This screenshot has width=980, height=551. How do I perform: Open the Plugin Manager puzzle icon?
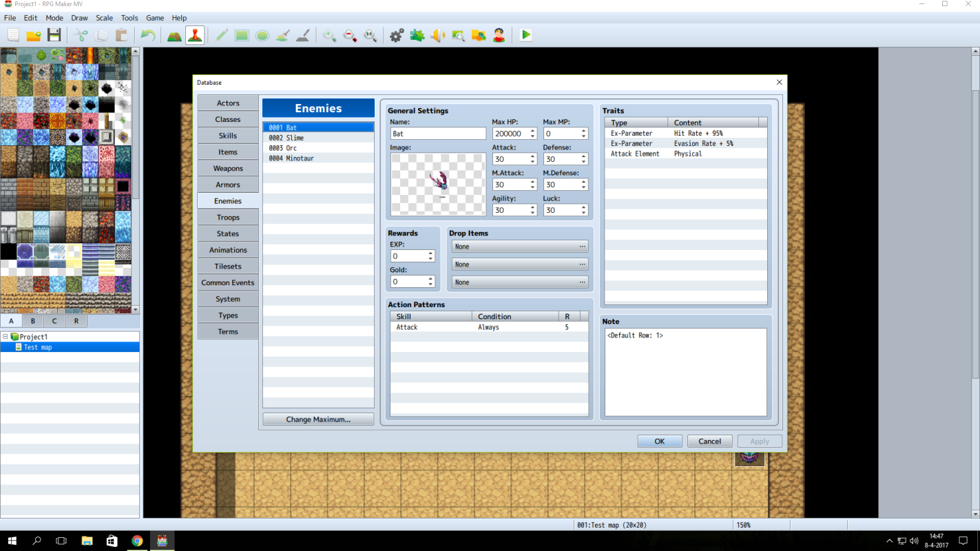417,35
